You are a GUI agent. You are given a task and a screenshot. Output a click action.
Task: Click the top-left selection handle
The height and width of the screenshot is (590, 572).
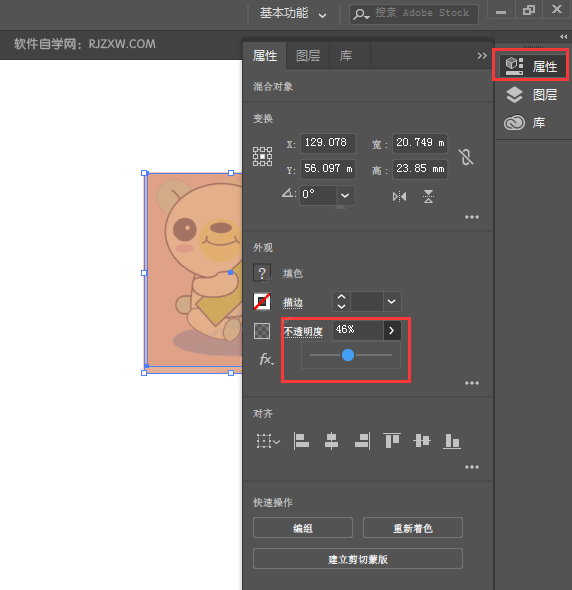coord(144,173)
